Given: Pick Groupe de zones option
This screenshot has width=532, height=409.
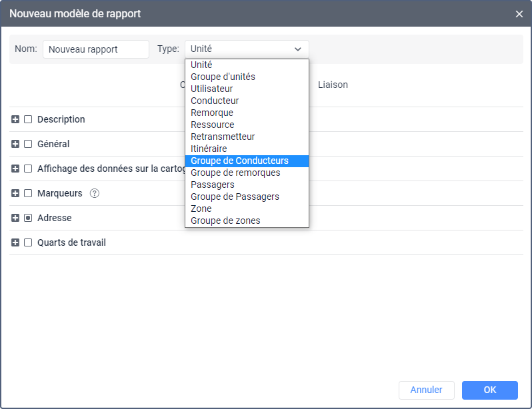Looking at the screenshot, I should click(225, 220).
